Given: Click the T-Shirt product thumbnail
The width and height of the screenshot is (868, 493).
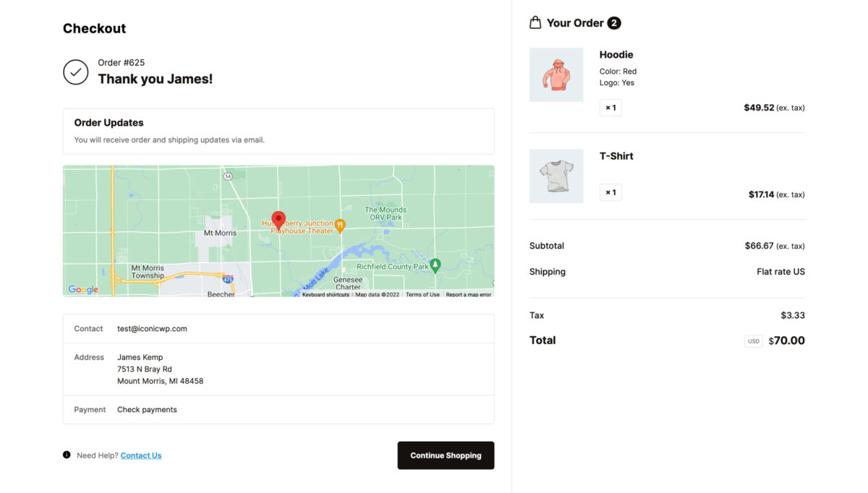Looking at the screenshot, I should coord(556,176).
